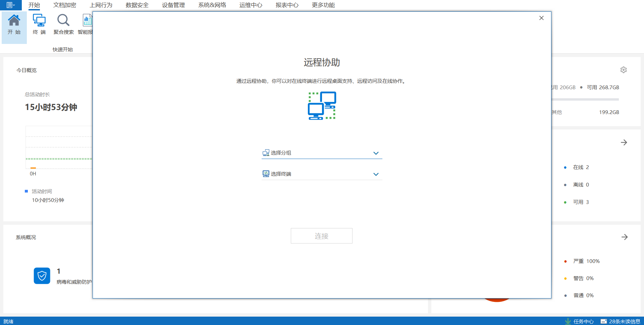Click the arrow beside severity percentages
Image resolution: width=644 pixels, height=325 pixels.
[x=624, y=237]
